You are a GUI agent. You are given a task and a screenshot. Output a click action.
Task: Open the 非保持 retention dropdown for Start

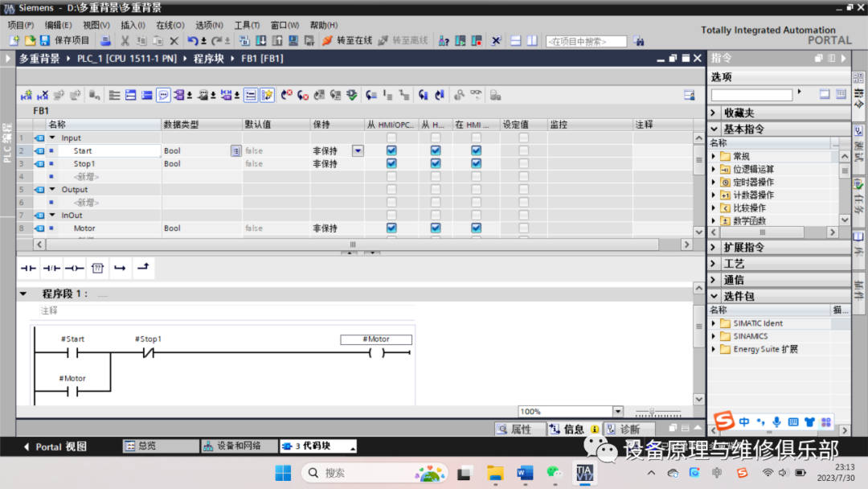click(x=357, y=150)
